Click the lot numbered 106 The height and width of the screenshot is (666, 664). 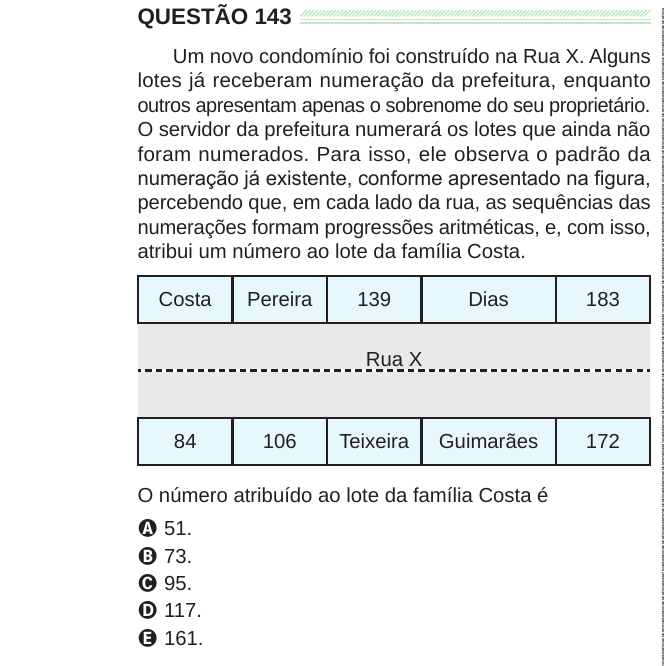[x=280, y=441]
